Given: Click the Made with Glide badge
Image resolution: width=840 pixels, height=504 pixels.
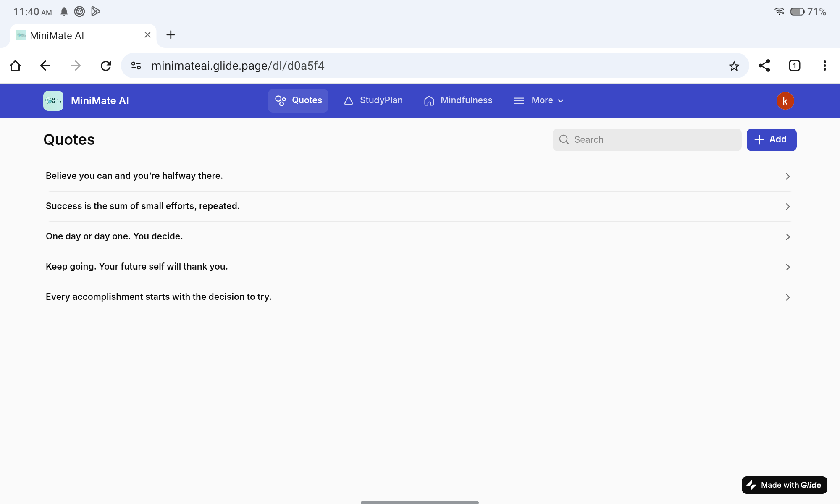Looking at the screenshot, I should (784, 485).
